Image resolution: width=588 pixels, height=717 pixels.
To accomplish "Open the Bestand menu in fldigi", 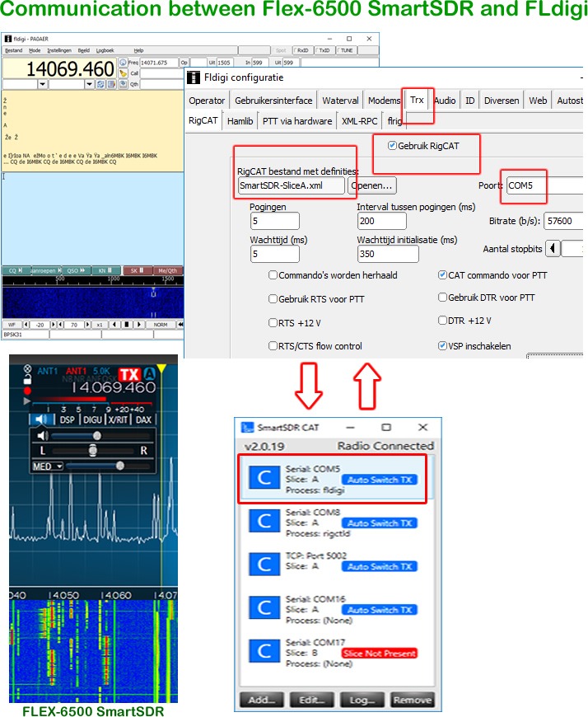I will 14,50.
